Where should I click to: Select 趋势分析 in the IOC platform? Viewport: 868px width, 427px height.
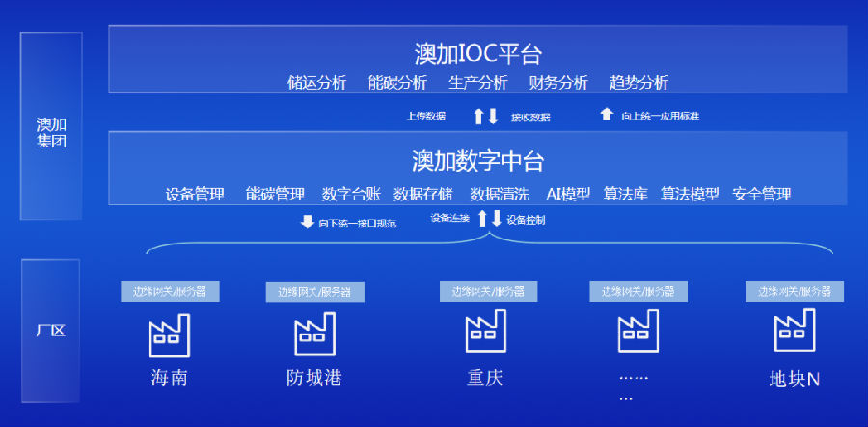coord(638,83)
